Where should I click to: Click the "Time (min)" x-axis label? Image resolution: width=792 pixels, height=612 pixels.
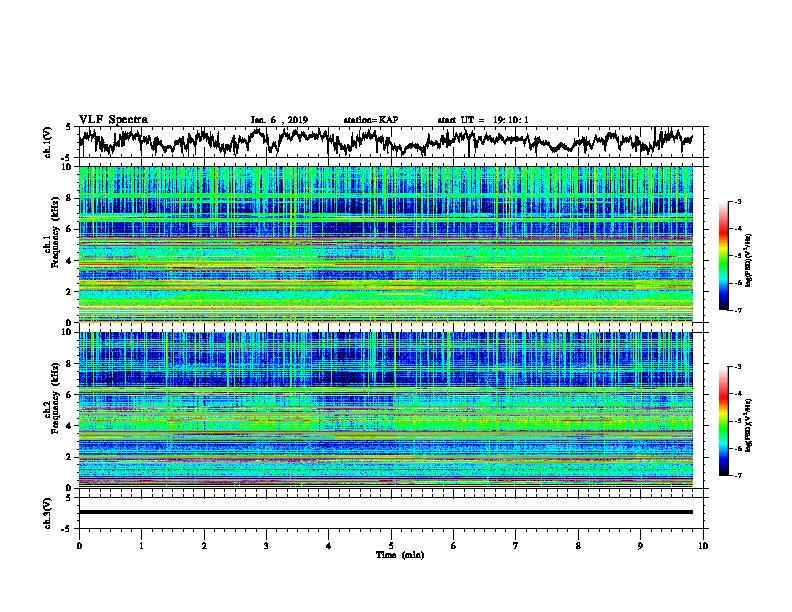tap(400, 555)
